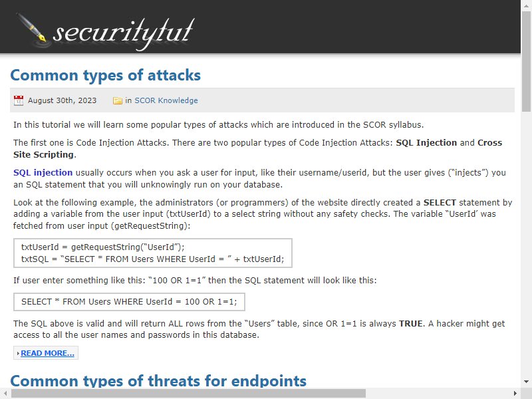532x399 pixels.
Task: Click the vertical scrollbar thumb
Action: (526, 60)
